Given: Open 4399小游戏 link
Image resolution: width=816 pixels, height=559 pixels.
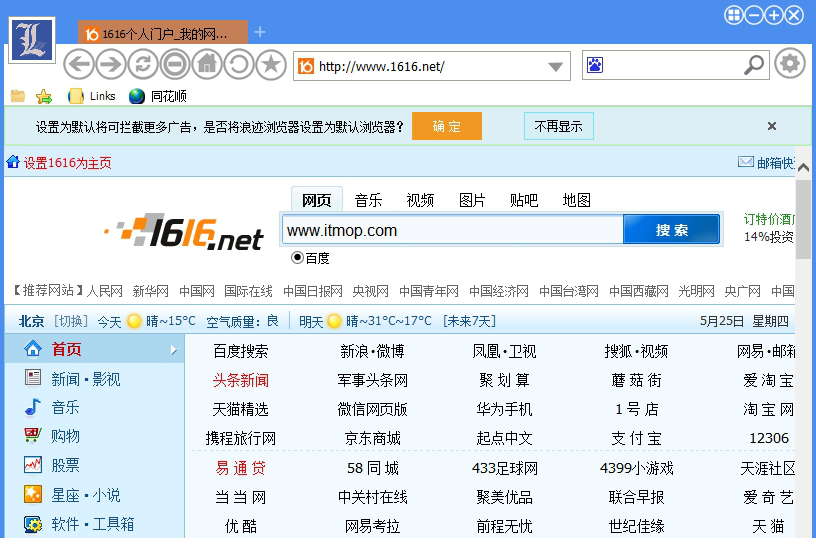Looking at the screenshot, I should (636, 468).
